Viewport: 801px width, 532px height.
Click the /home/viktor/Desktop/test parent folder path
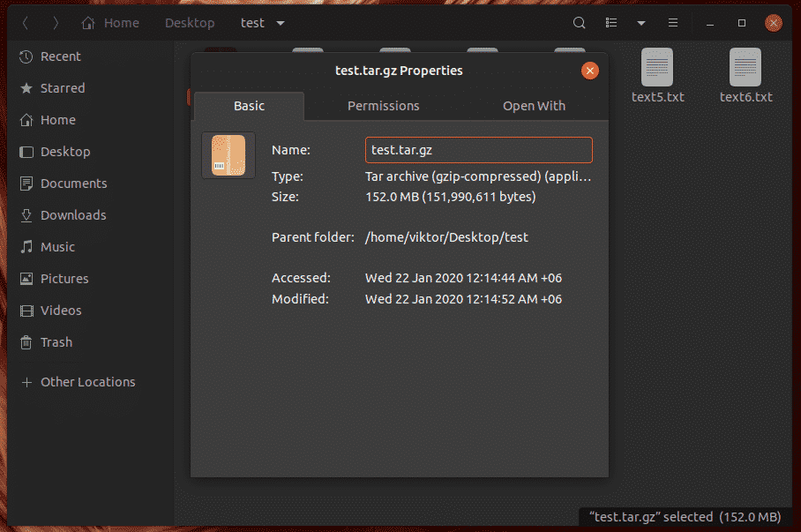tap(446, 237)
